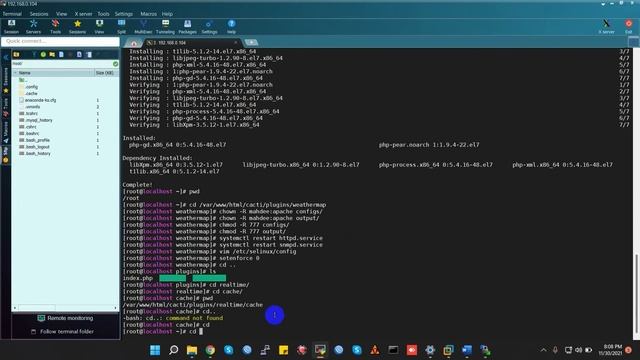Select the .bash_profile file
Viewport: 640px width, 360px height.
coord(35,140)
